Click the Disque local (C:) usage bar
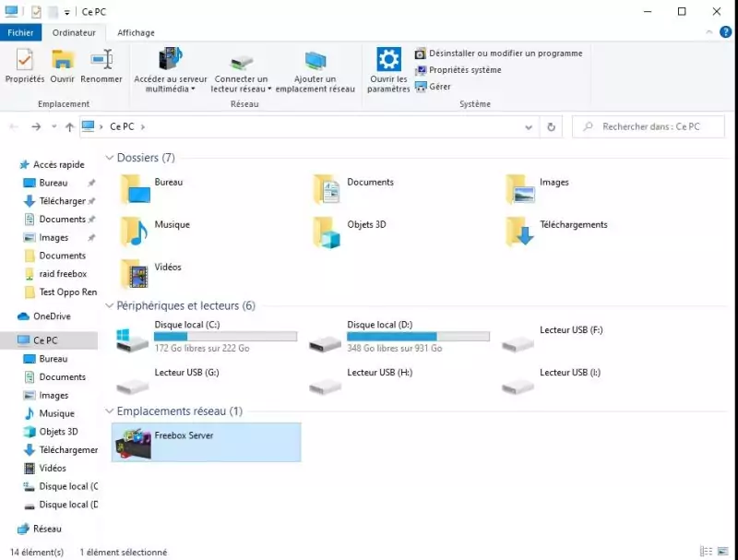 [225, 337]
